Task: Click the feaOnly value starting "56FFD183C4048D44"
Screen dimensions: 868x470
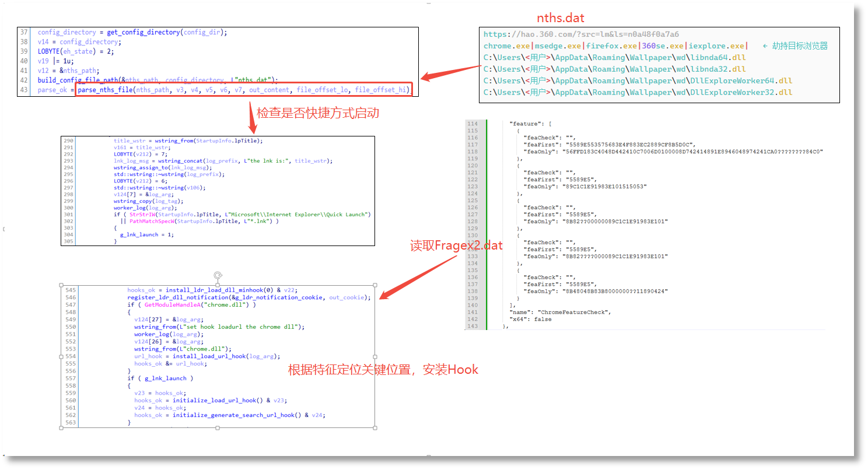Action: (692, 152)
